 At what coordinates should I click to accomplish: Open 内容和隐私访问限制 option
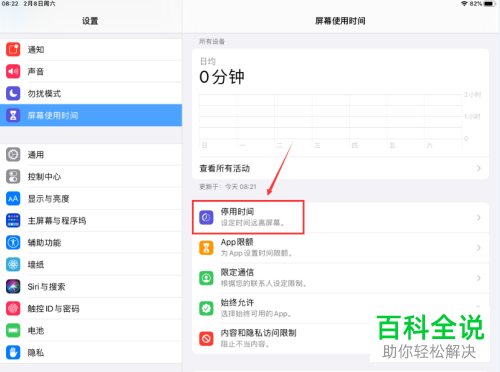coord(340,339)
